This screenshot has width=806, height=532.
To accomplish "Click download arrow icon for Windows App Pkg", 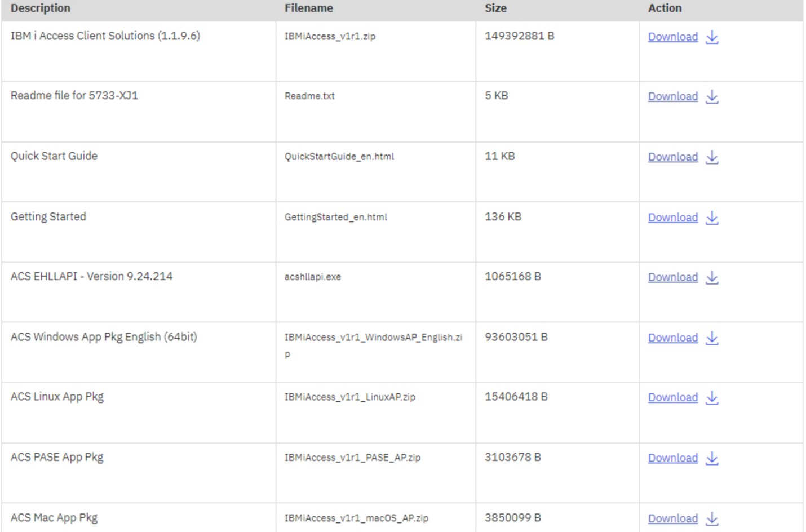I will click(712, 338).
